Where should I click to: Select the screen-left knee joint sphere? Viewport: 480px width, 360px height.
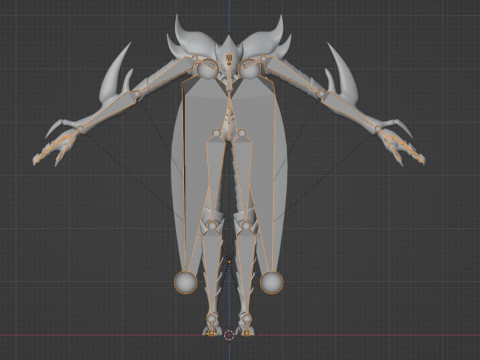click(212, 226)
